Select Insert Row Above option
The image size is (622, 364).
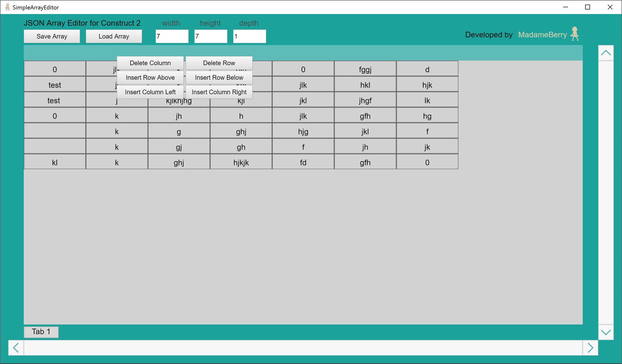150,77
